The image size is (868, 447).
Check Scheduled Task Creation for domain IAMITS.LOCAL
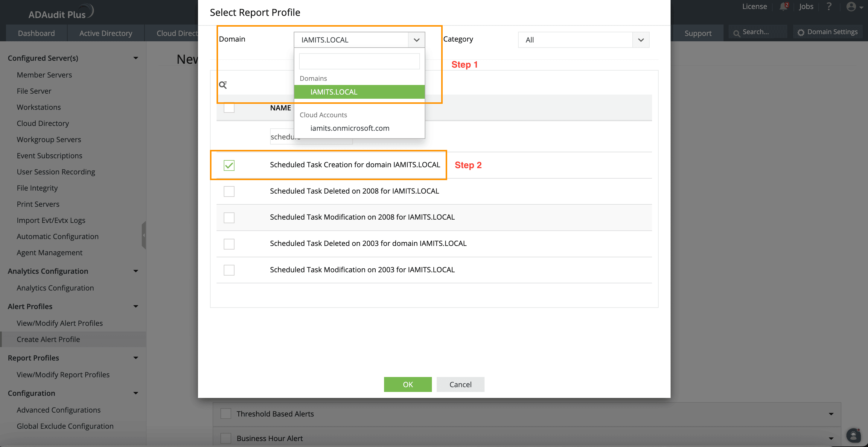[x=229, y=165]
